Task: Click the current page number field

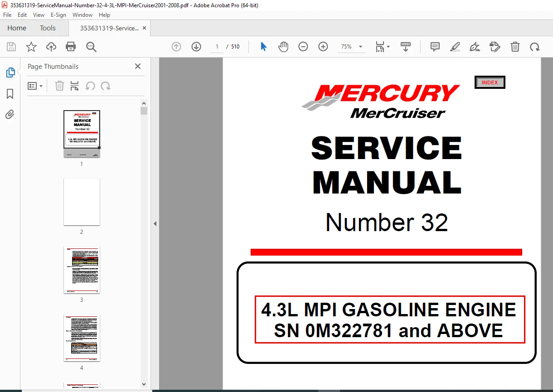Action: point(217,47)
